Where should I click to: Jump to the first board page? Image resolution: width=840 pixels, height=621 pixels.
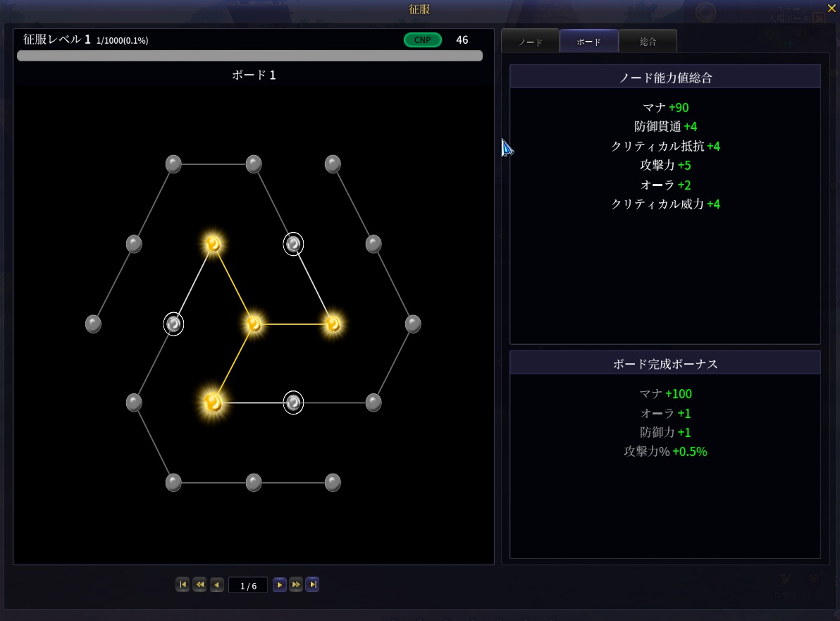[183, 585]
